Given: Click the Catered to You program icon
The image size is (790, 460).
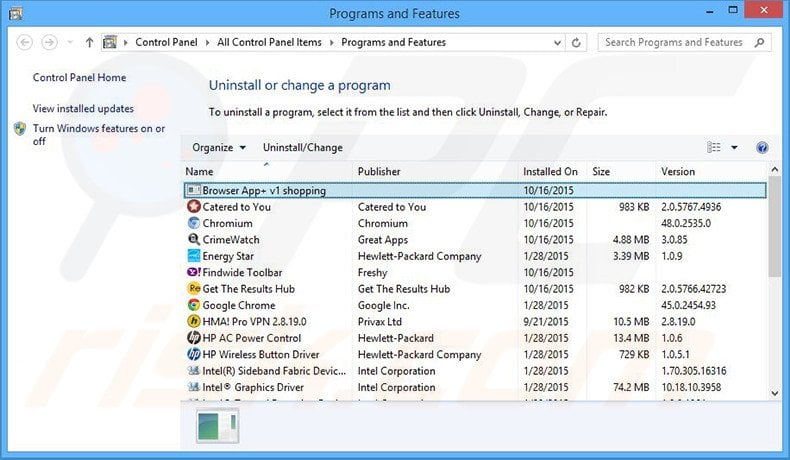Looking at the screenshot, I should click(x=193, y=207).
